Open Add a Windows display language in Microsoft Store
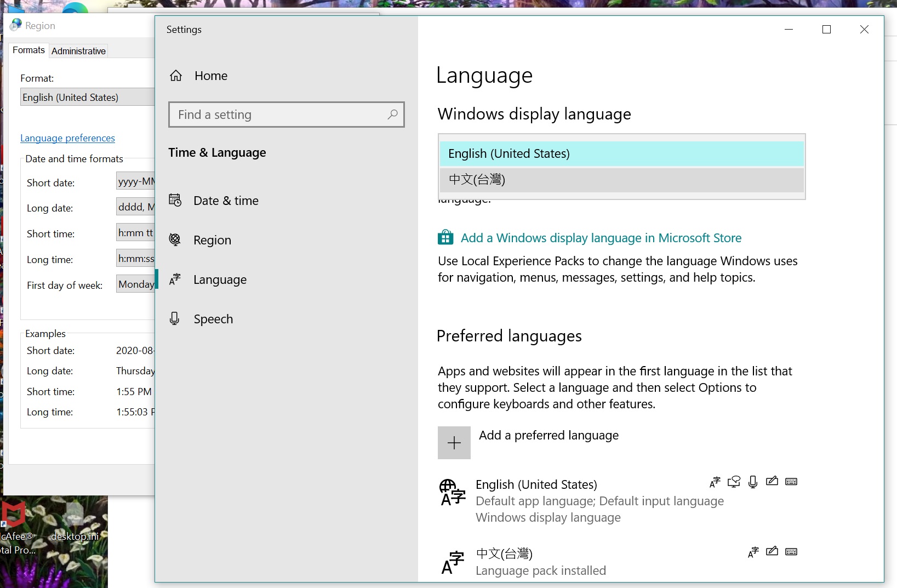The image size is (897, 588). 601,238
